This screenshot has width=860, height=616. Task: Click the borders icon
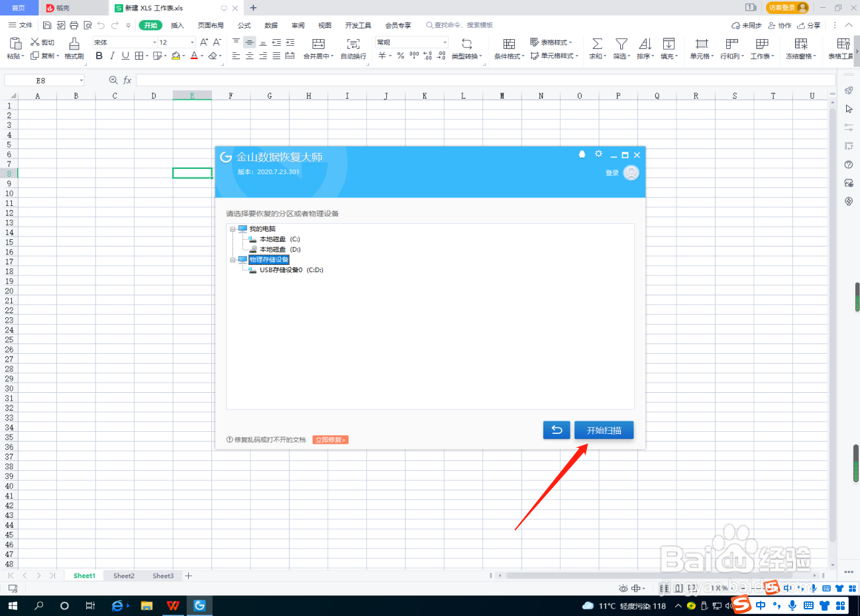click(138, 56)
